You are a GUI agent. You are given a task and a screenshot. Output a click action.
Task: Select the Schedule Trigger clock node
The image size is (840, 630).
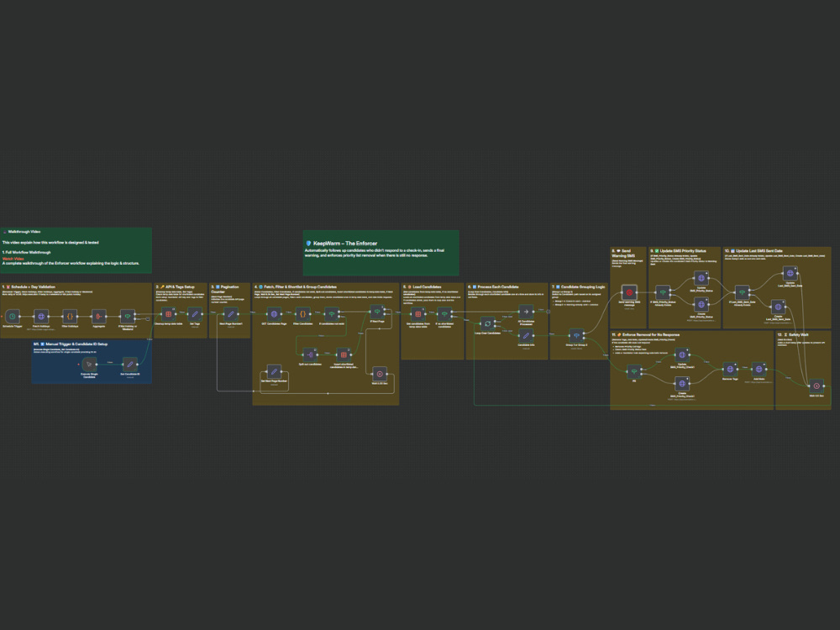13,317
